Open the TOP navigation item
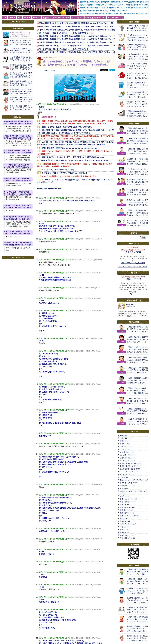 [4, 17]
